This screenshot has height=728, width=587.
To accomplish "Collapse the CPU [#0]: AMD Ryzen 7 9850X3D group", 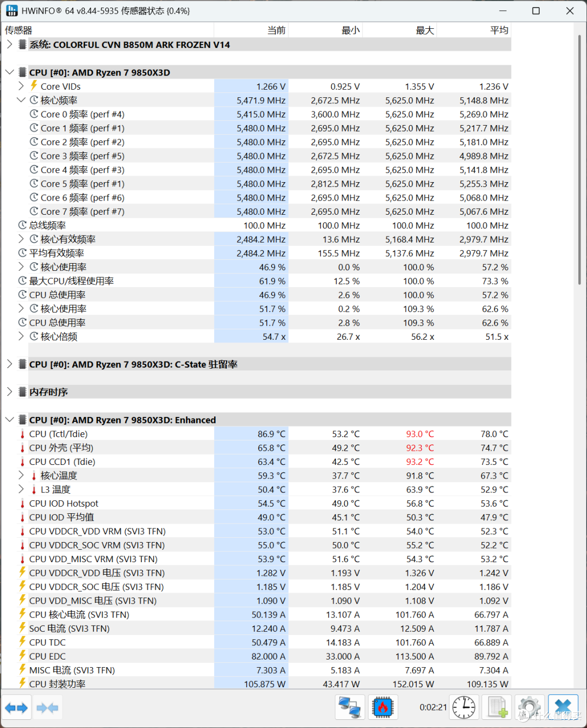I will point(9,72).
